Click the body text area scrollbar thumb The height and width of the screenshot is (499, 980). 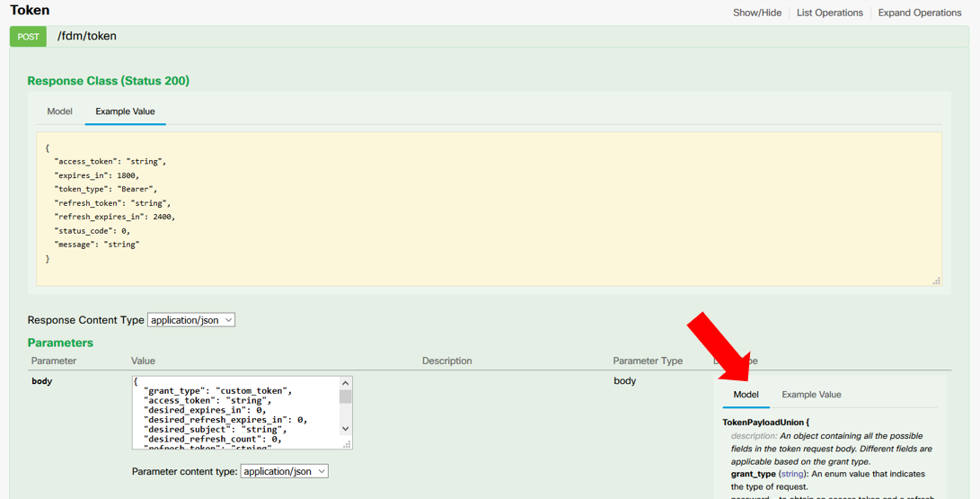[x=346, y=397]
